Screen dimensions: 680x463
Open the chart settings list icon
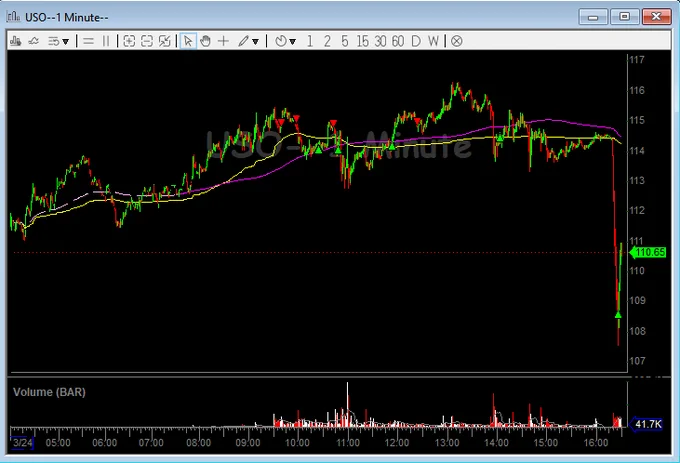click(54, 41)
